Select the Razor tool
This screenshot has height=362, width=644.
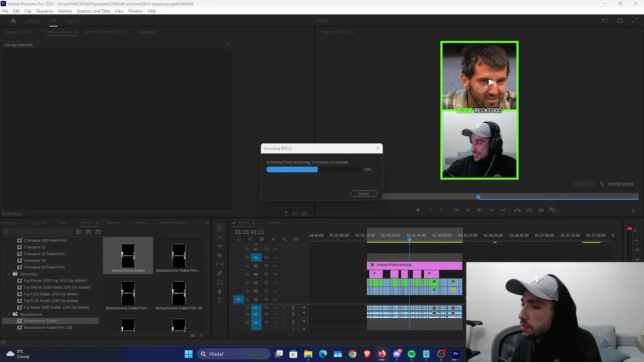tap(220, 255)
